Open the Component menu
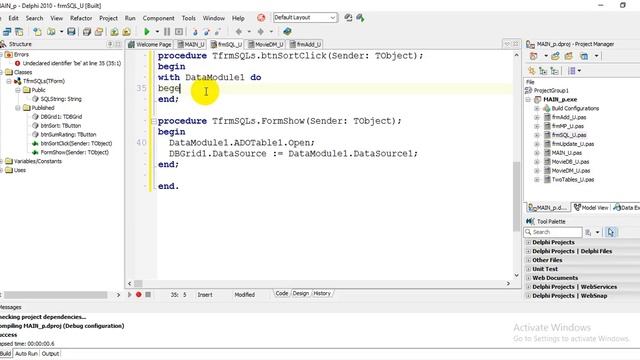 click(x=158, y=18)
